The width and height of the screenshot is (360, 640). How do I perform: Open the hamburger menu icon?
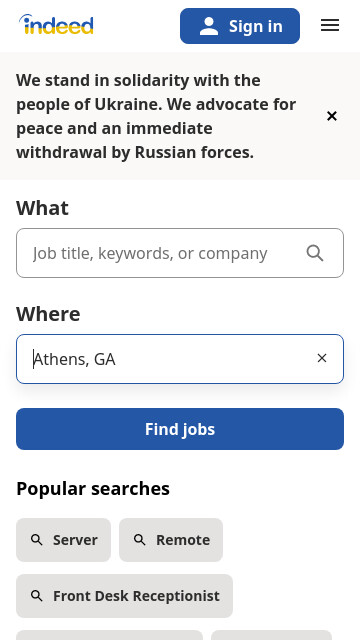pyautogui.click(x=330, y=25)
